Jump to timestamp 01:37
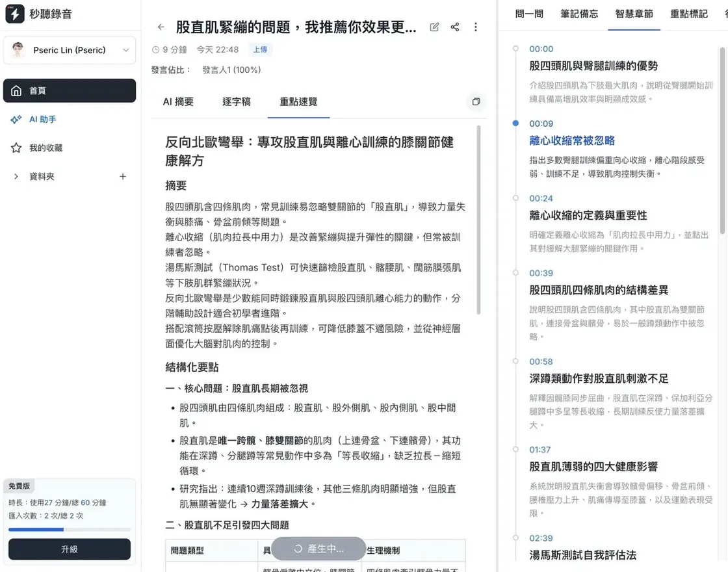 (540, 449)
